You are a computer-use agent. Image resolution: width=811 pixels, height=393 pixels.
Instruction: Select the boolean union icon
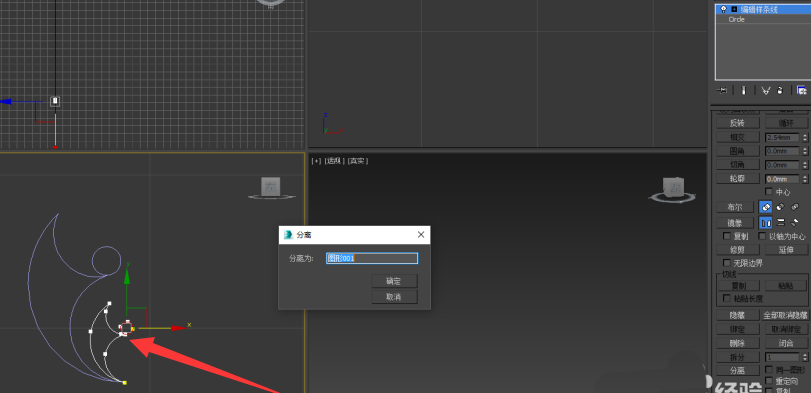click(x=766, y=207)
